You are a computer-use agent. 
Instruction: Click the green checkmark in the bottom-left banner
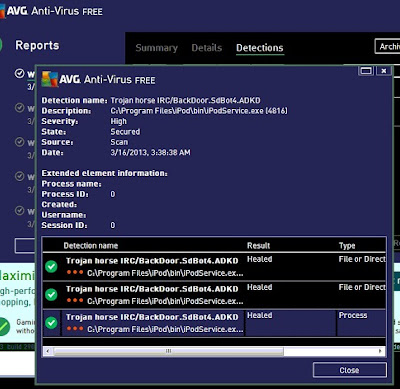[3, 326]
